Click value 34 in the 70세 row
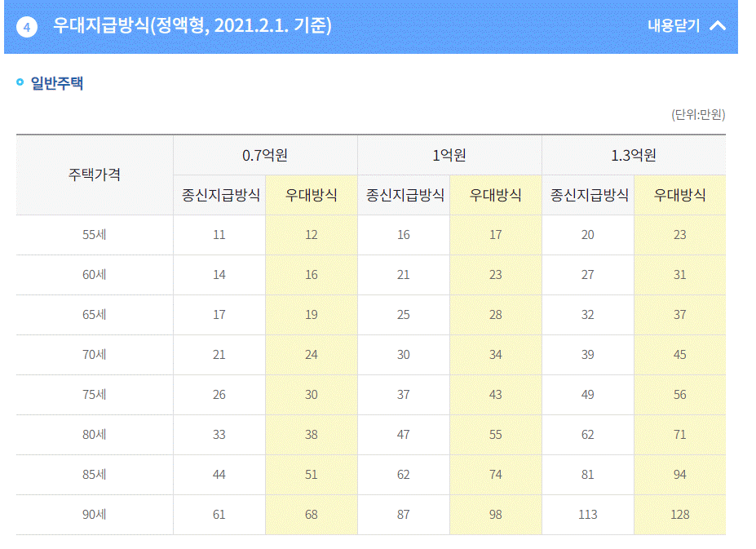756x549 pixels. 496,355
